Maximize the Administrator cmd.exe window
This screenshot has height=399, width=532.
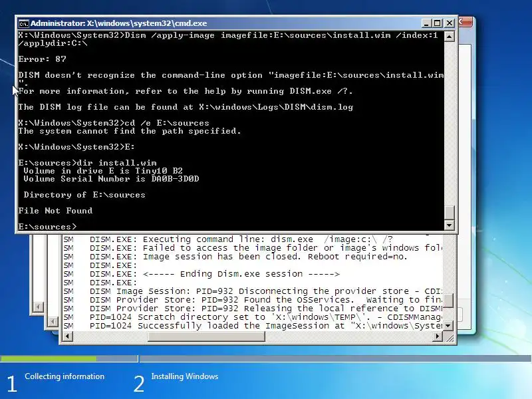coord(438,23)
